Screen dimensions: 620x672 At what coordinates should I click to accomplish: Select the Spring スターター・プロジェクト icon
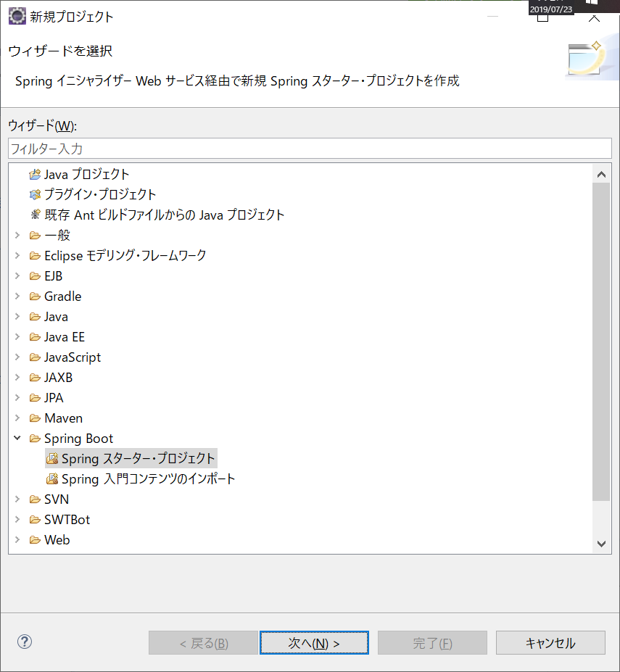(51, 458)
